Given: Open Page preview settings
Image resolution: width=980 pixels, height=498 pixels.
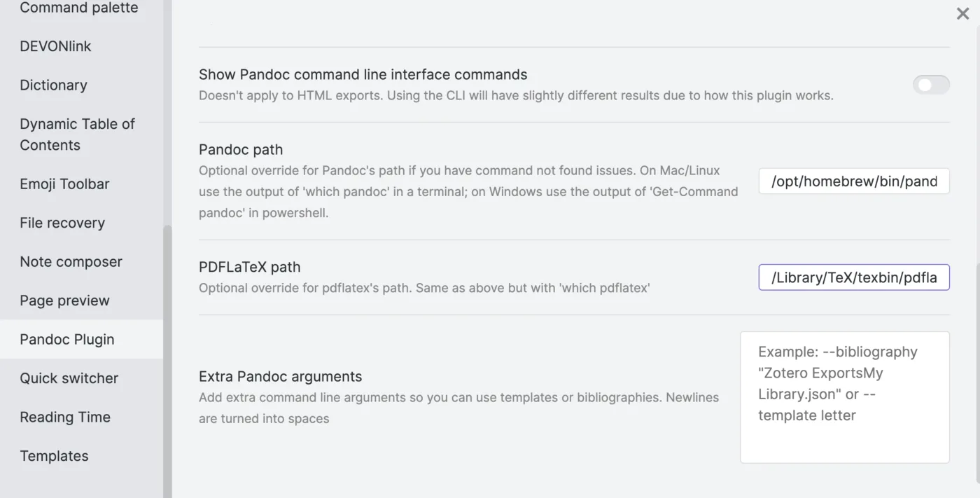Looking at the screenshot, I should pyautogui.click(x=64, y=300).
